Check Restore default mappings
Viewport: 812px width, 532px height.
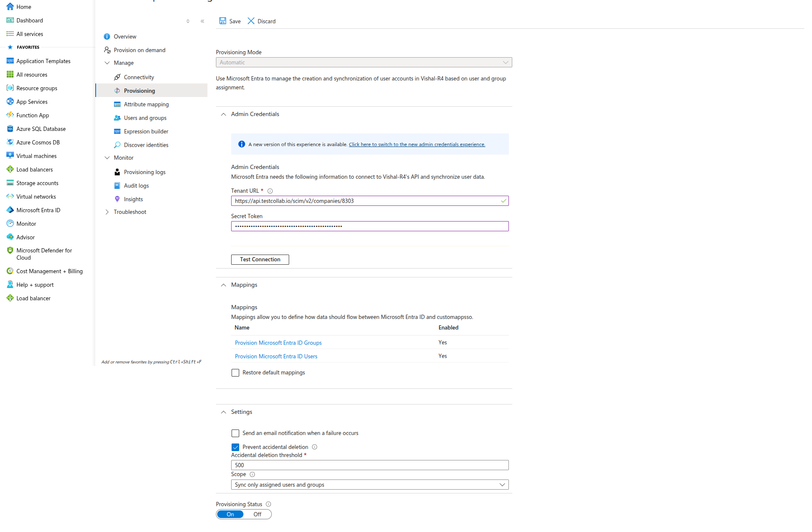pos(235,373)
